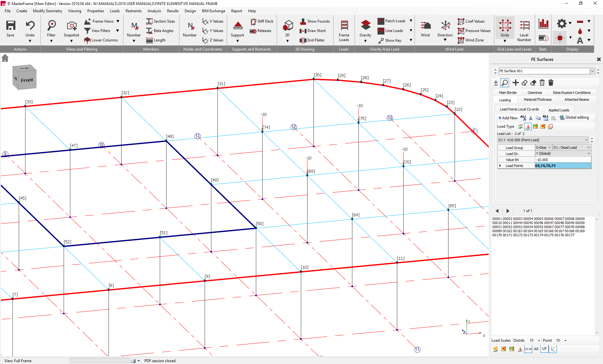
Task: Open the Filter magnifier tool
Action: (x=51, y=25)
